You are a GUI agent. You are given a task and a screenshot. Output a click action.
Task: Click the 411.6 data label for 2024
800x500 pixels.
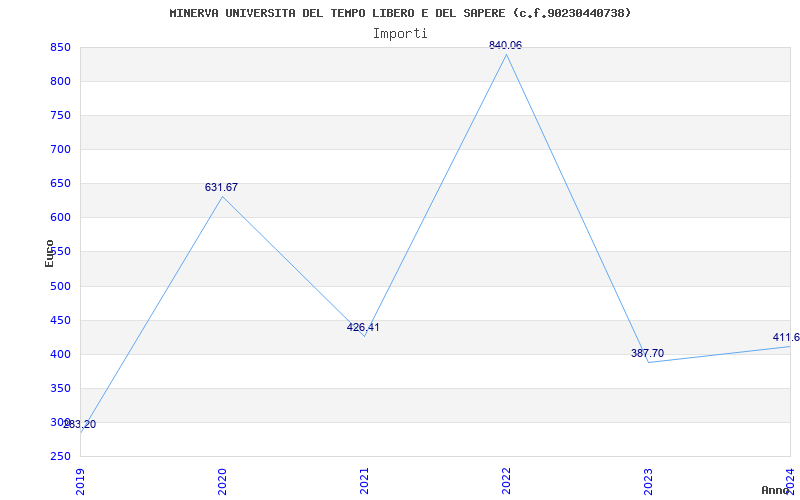point(786,337)
